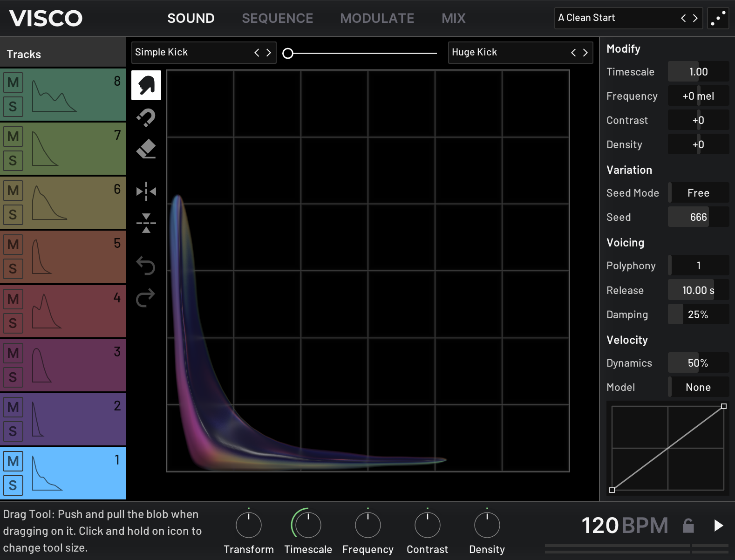The height and width of the screenshot is (560, 735).
Task: Toggle the BPM lock icon
Action: (x=688, y=526)
